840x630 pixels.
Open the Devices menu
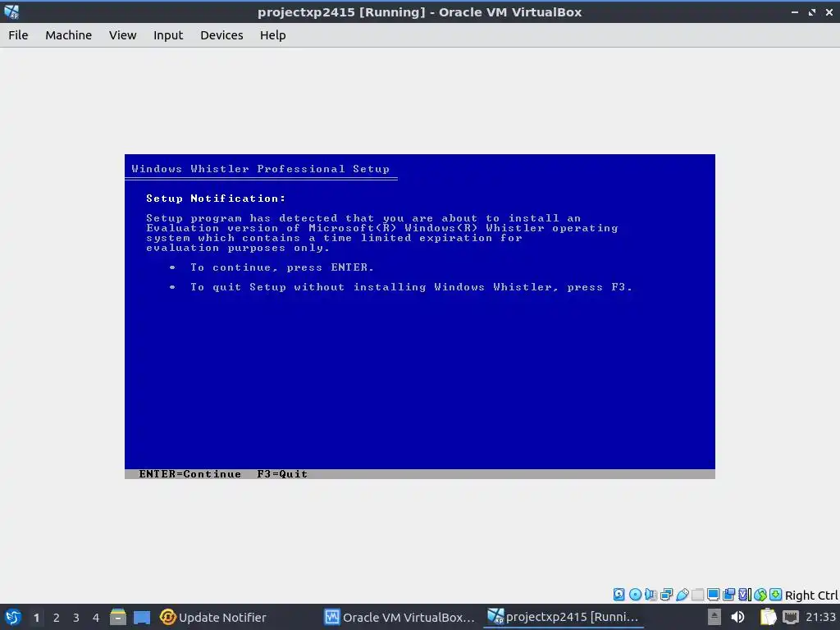(x=221, y=35)
